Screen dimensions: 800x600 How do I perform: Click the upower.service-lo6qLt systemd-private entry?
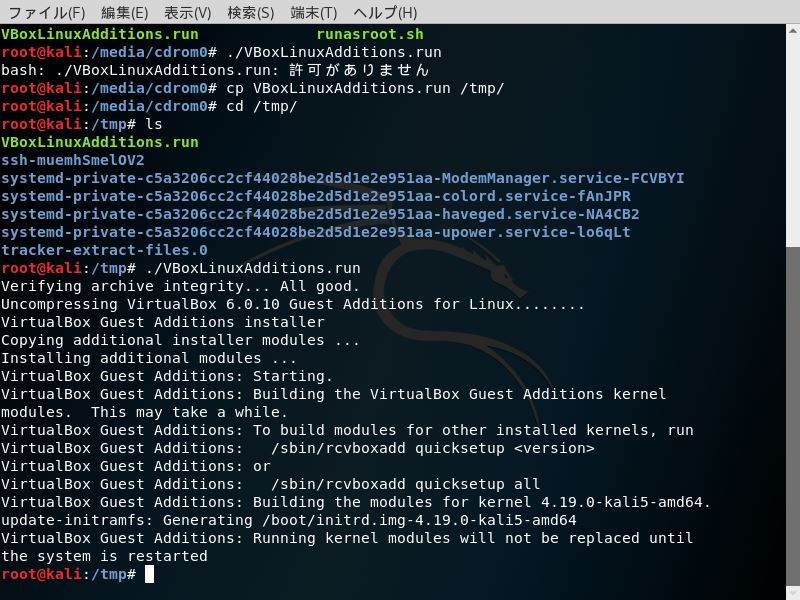[x=316, y=232]
